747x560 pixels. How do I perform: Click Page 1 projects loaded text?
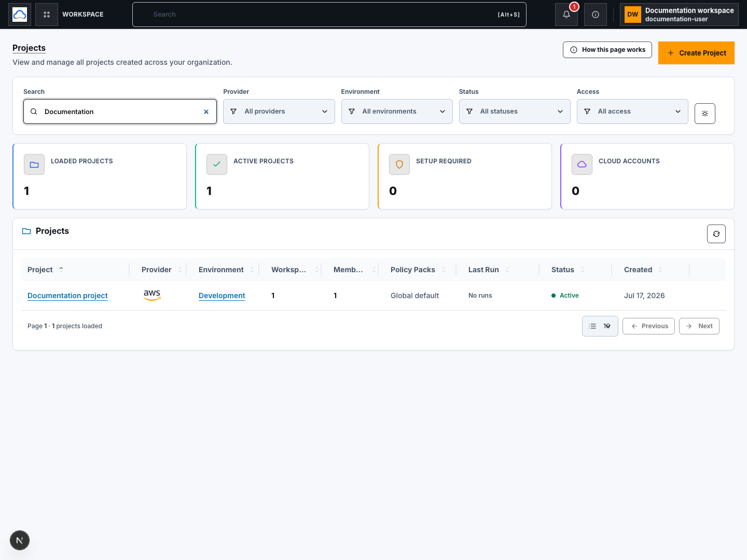[65, 326]
